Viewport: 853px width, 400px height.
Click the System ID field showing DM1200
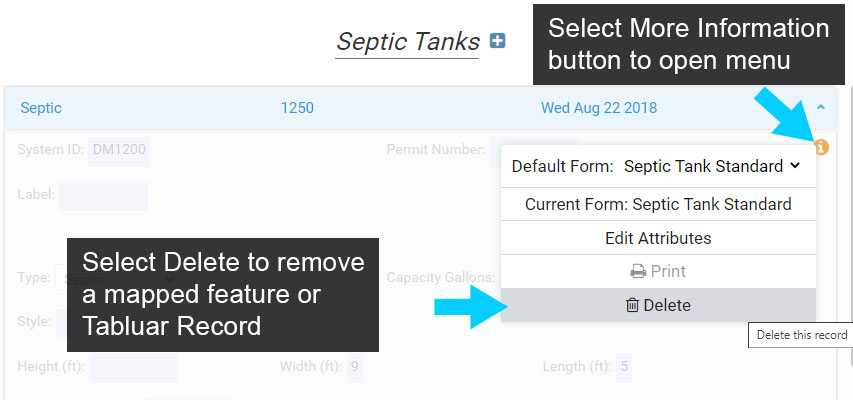119,150
